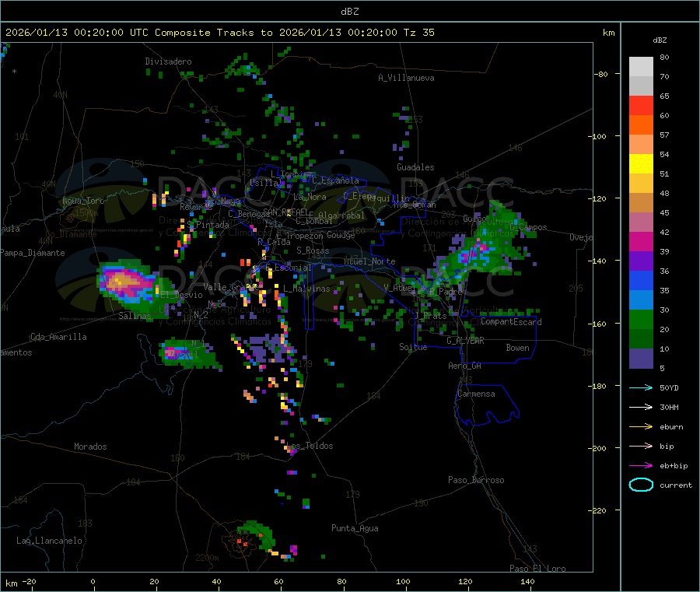Click the 'CompantEscard' map label
The image size is (700, 592).
tap(511, 321)
